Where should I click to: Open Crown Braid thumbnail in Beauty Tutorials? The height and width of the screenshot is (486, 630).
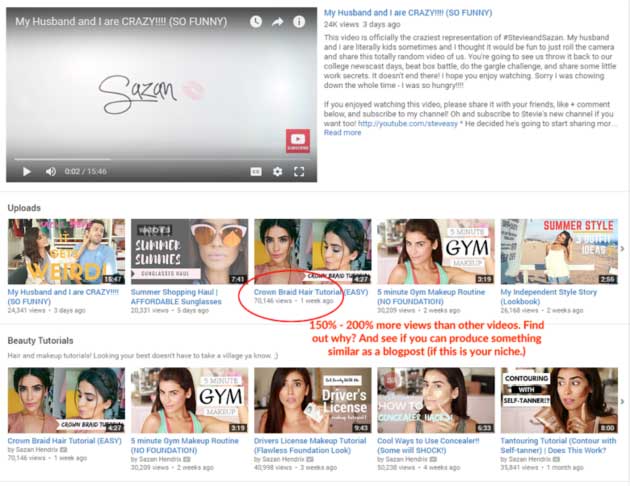coord(66,400)
